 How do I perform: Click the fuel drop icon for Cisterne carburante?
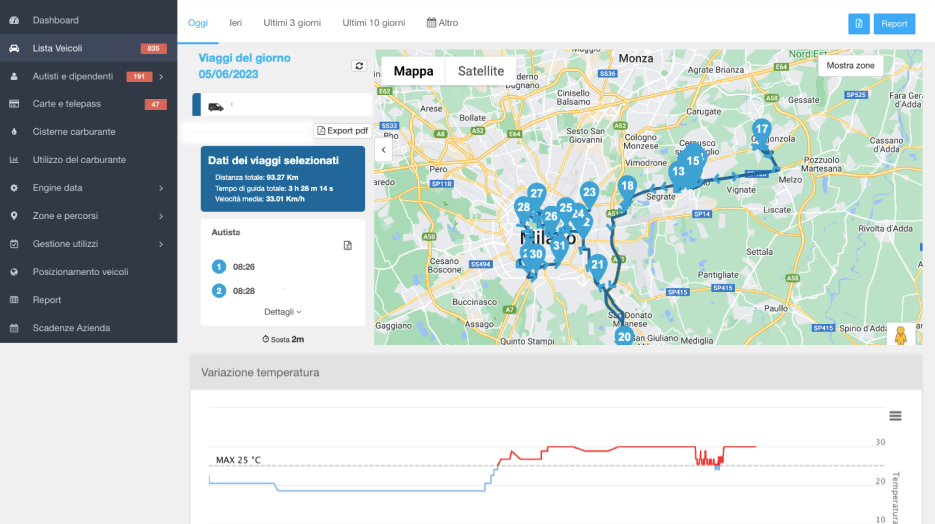[x=14, y=132]
